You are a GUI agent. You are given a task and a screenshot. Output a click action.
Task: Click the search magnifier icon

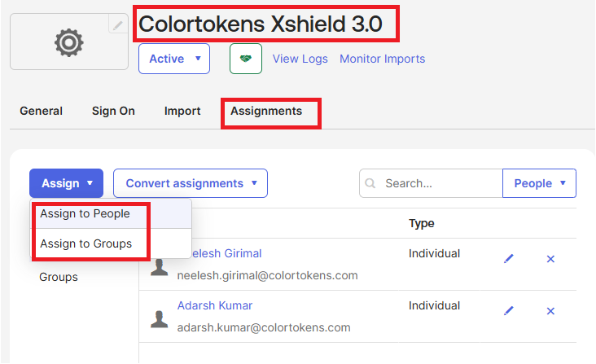pyautogui.click(x=371, y=184)
